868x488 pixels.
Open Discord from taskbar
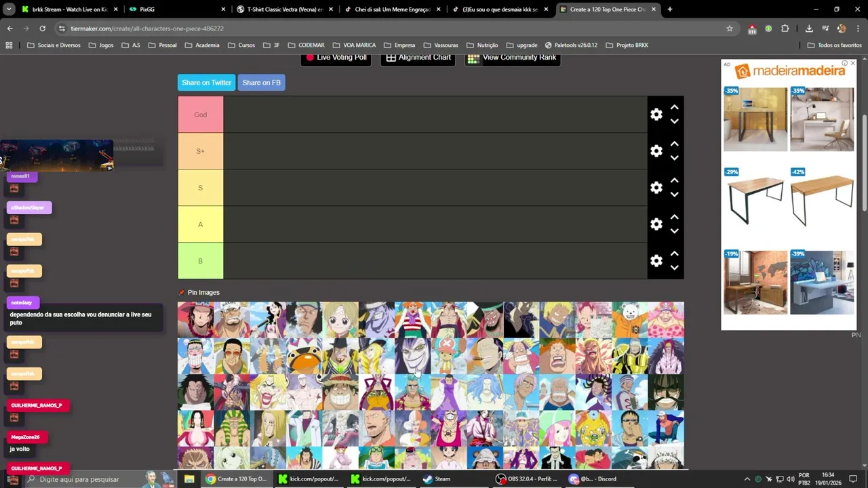[593, 479]
